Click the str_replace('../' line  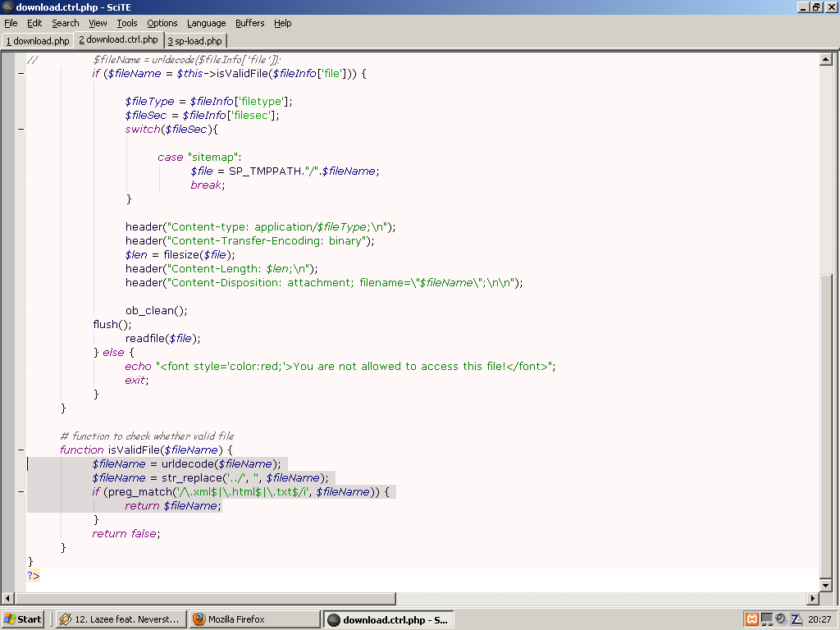click(x=210, y=478)
